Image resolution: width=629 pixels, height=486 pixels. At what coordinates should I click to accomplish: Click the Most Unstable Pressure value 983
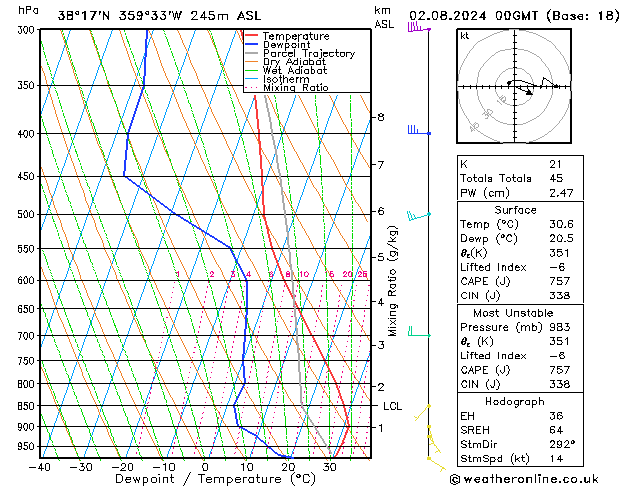click(560, 327)
